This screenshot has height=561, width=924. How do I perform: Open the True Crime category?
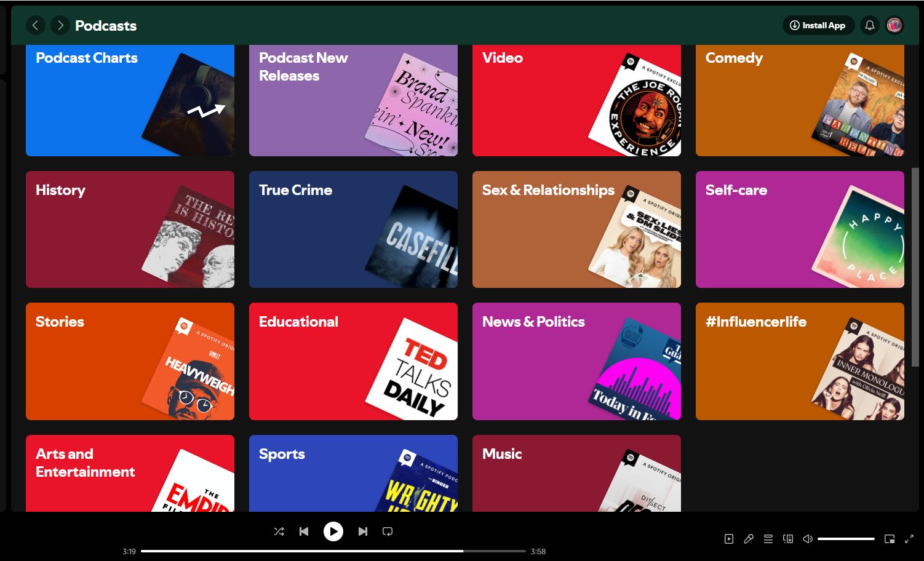tap(353, 229)
